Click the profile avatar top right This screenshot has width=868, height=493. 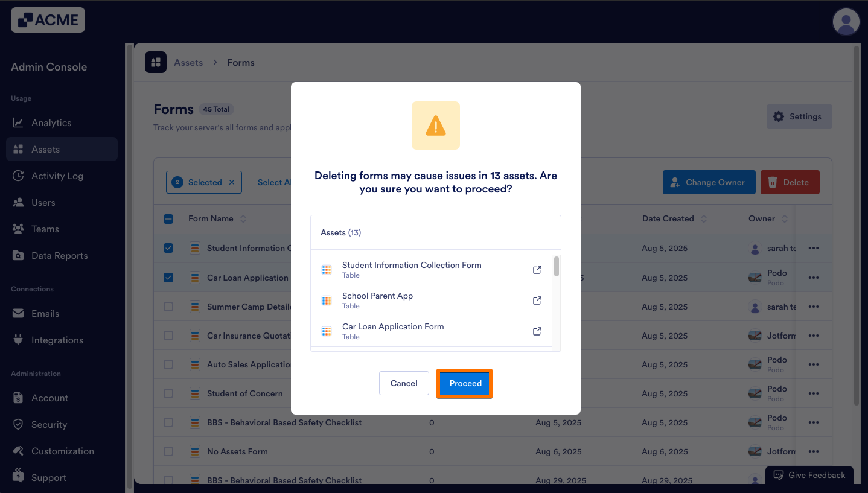pos(846,22)
